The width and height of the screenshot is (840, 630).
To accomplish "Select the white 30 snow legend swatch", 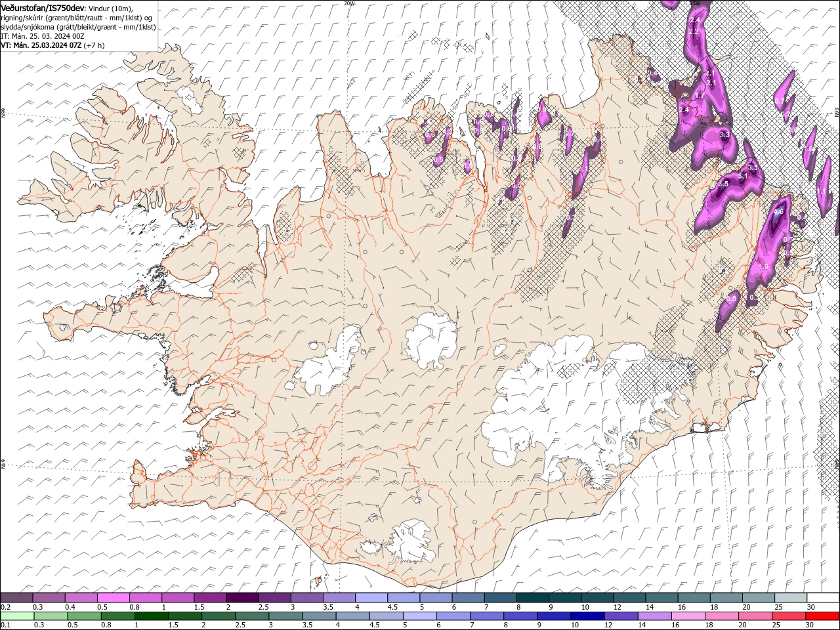I will 823,598.
